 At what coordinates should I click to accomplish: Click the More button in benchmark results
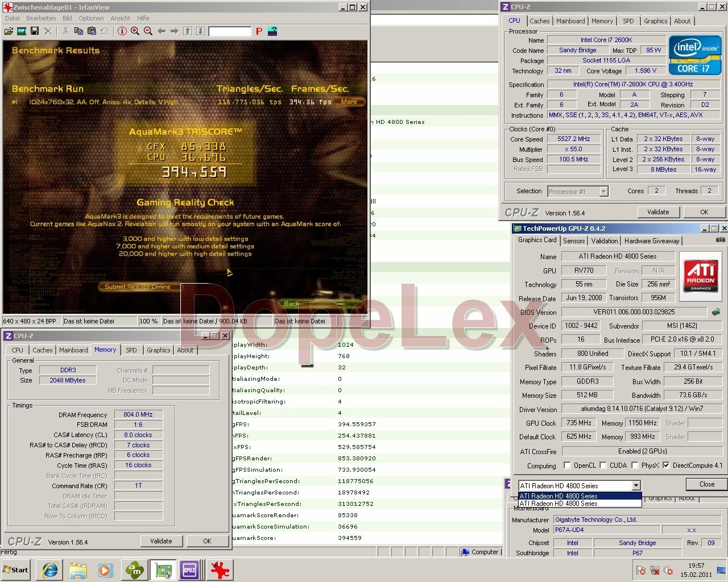point(349,102)
